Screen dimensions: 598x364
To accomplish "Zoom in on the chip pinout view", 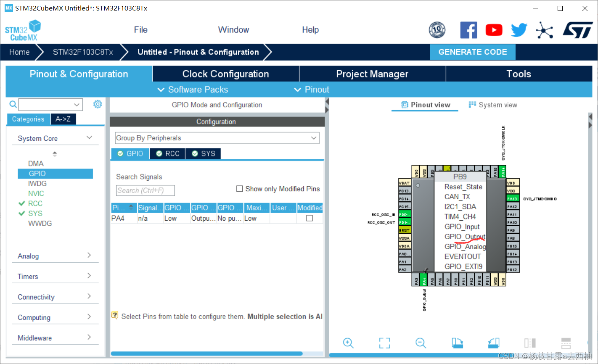I will pos(348,343).
